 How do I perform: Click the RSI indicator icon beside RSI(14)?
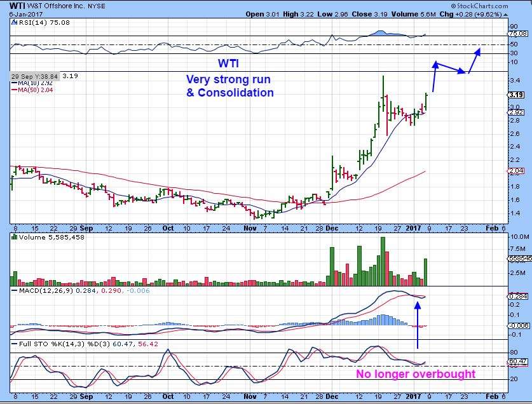tap(14, 23)
